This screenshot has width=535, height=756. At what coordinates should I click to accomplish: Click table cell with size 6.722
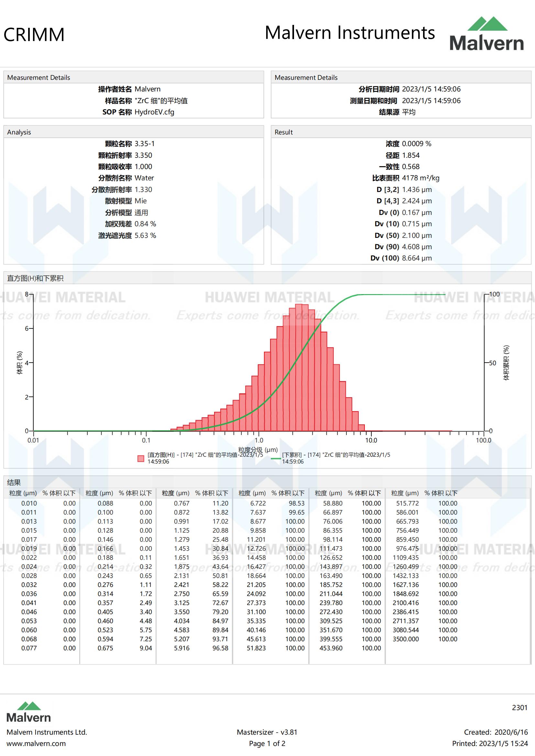258,503
